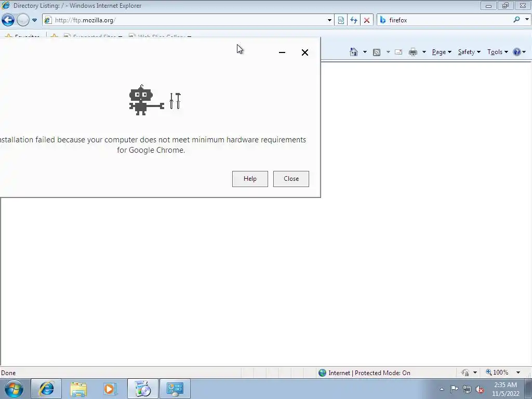Expand the zoom level dropdown arrow

tap(518, 373)
